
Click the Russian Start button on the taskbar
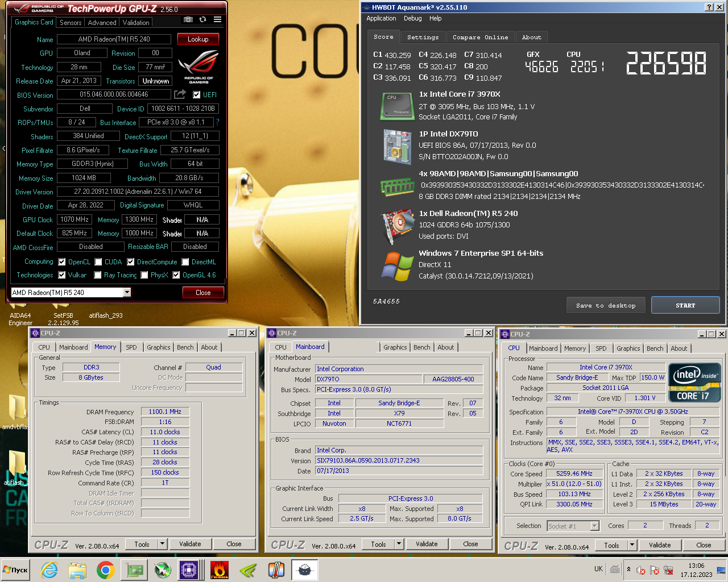tap(16, 569)
